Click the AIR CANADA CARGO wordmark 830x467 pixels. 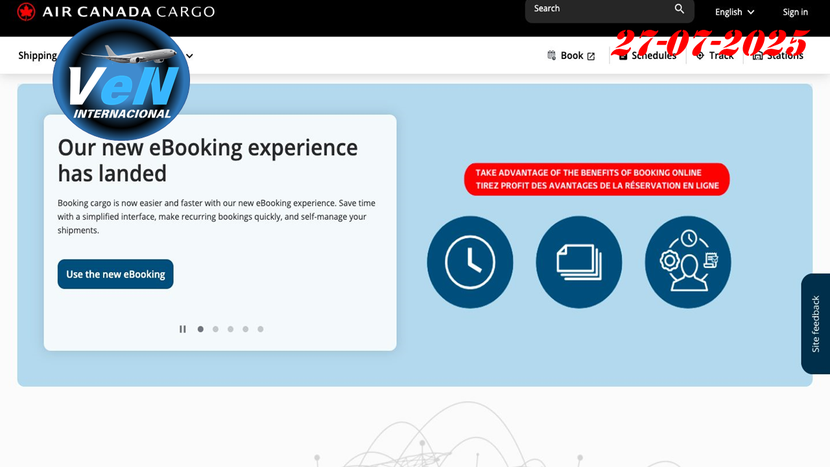click(129, 12)
